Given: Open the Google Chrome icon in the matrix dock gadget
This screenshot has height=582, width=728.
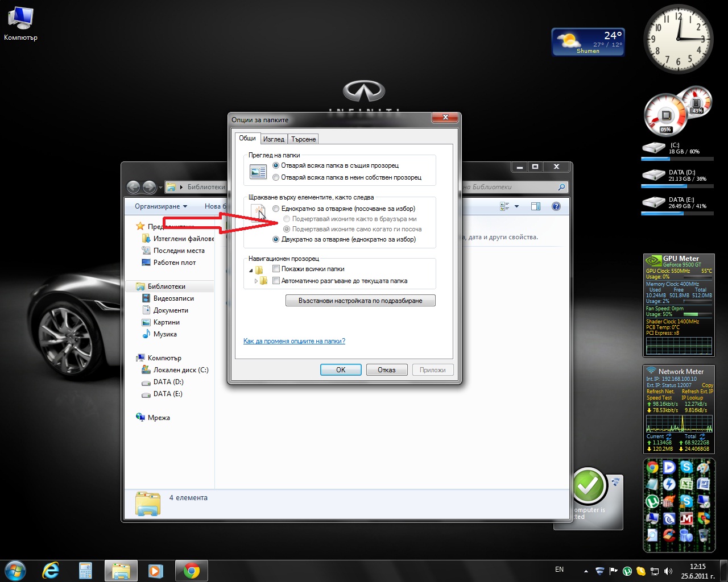Looking at the screenshot, I should pos(652,467).
